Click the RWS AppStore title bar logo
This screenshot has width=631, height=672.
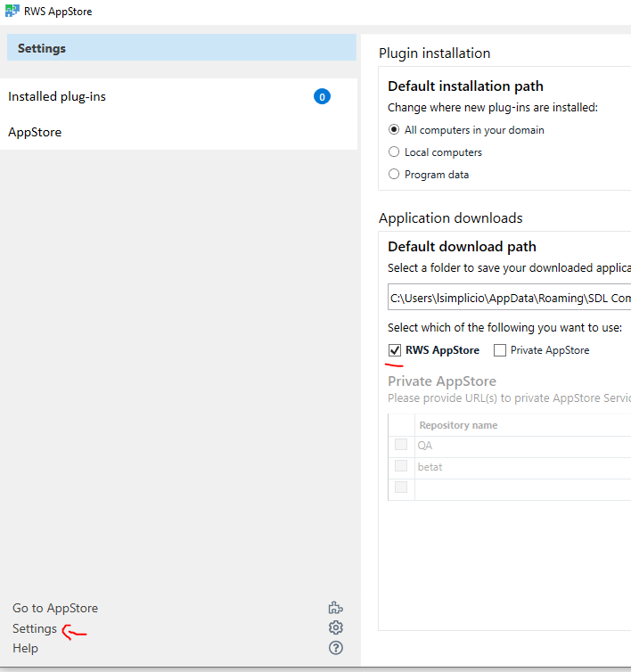click(x=12, y=11)
